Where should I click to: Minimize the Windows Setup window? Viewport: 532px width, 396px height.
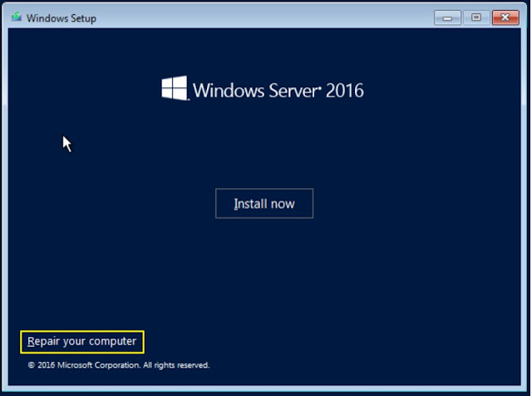click(x=447, y=17)
